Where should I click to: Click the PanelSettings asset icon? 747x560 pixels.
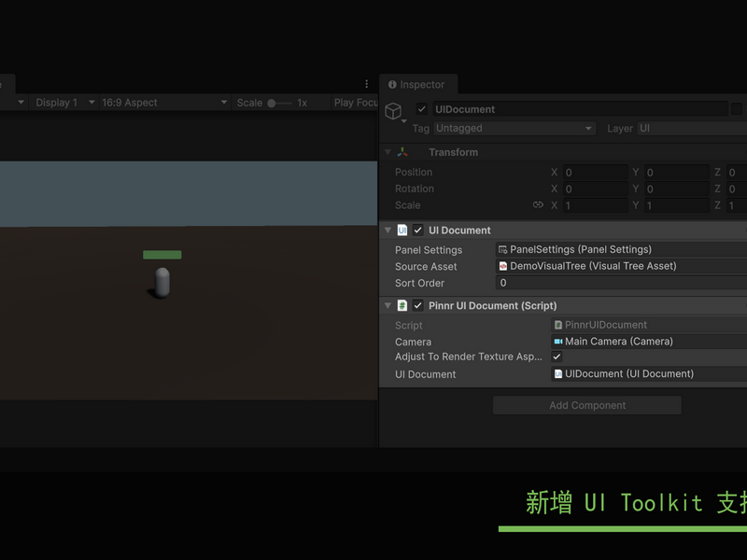pyautogui.click(x=502, y=249)
